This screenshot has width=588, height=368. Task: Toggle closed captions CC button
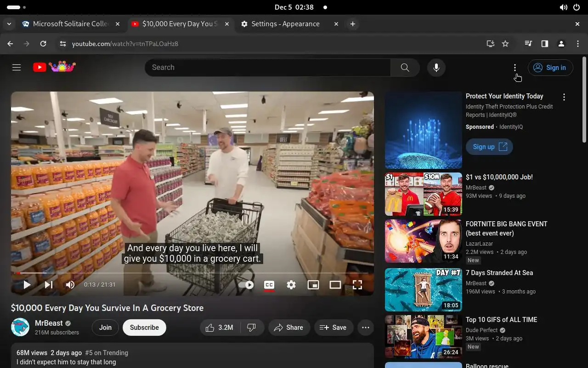[269, 285]
